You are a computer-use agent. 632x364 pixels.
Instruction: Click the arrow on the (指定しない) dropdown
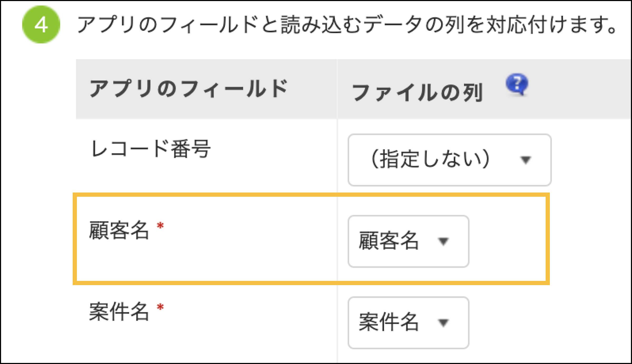(x=526, y=160)
